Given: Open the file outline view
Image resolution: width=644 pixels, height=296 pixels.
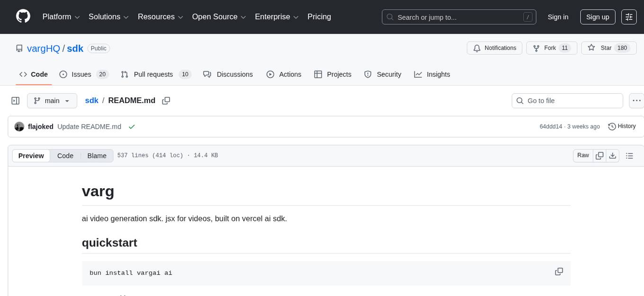Looking at the screenshot, I should coord(630,155).
